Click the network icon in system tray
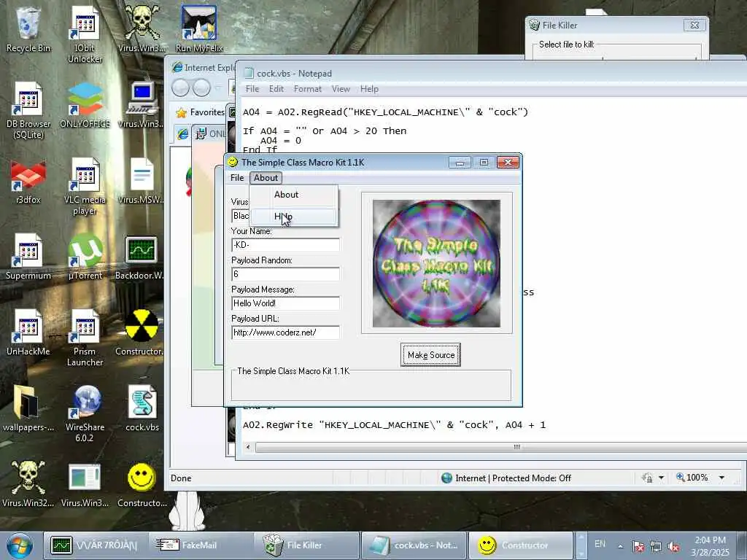This screenshot has height=560, width=747. tap(656, 547)
